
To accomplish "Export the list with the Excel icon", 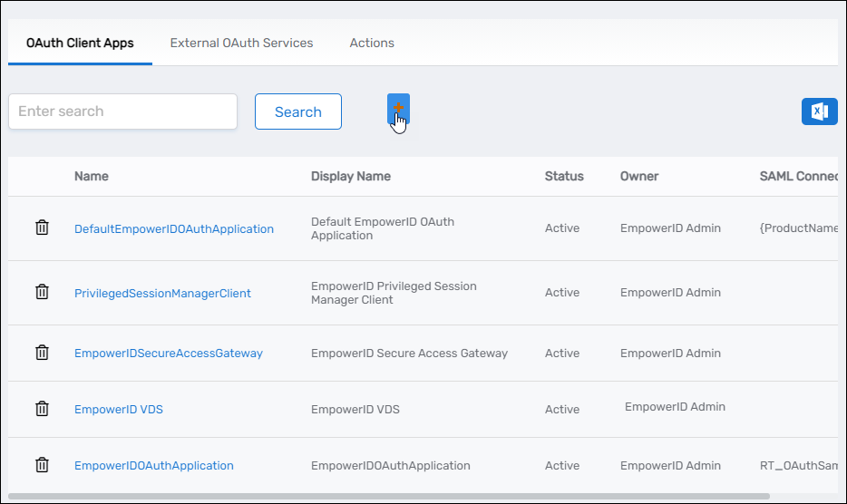I will (820, 111).
